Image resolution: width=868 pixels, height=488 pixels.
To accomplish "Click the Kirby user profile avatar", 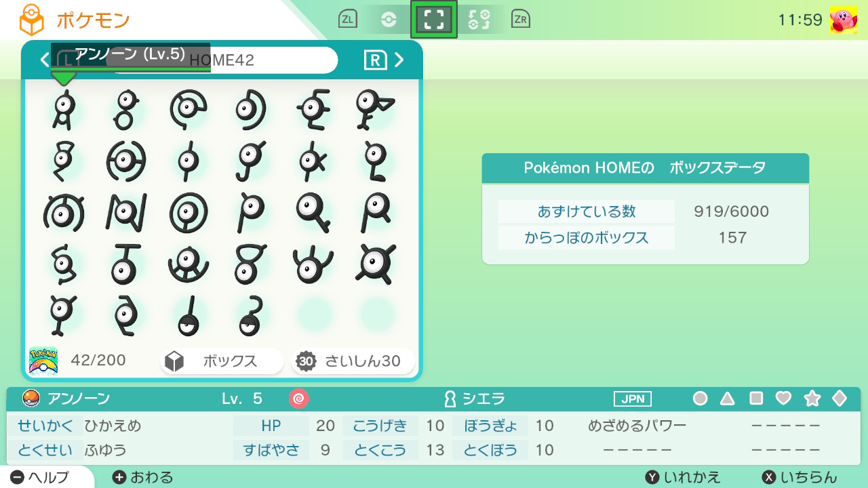I will (x=843, y=20).
